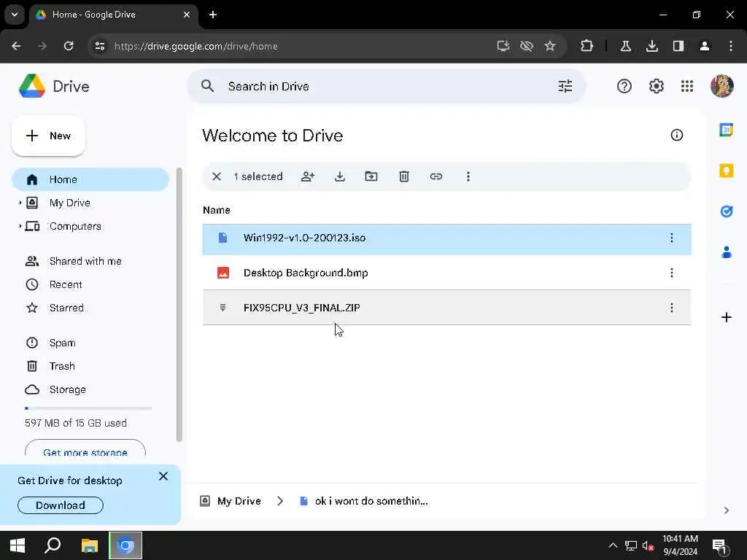Open a new browser tab

pyautogui.click(x=213, y=15)
